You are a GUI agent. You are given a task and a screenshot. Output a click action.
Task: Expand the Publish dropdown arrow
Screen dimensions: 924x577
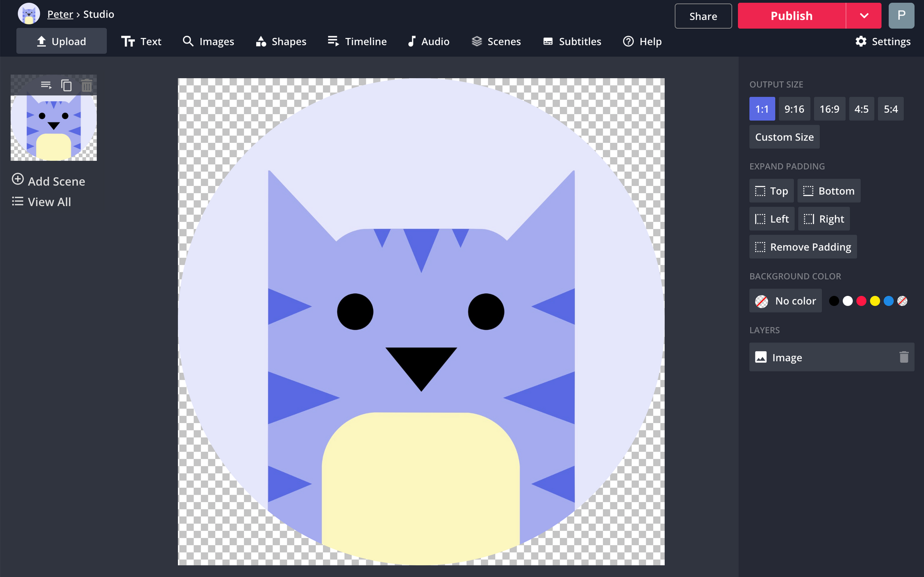pyautogui.click(x=863, y=16)
